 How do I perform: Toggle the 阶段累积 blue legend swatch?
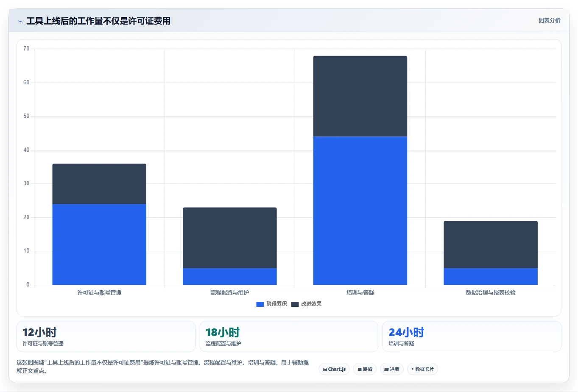tap(260, 304)
